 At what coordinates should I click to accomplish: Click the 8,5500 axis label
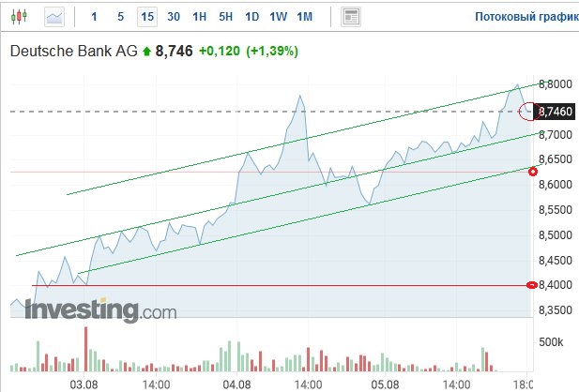(x=556, y=210)
